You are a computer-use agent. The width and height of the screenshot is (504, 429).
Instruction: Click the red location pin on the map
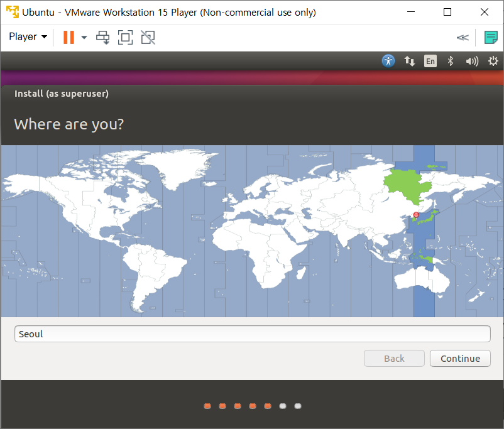[416, 215]
